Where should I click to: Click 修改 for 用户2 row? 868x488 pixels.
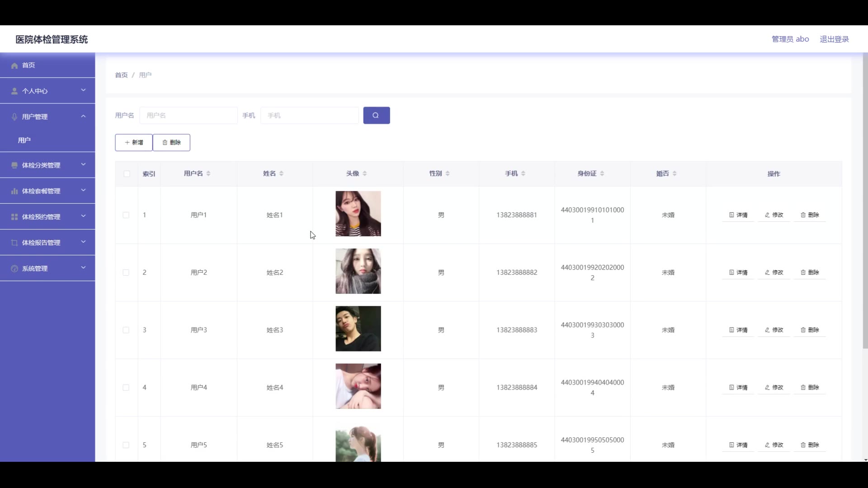tap(774, 272)
